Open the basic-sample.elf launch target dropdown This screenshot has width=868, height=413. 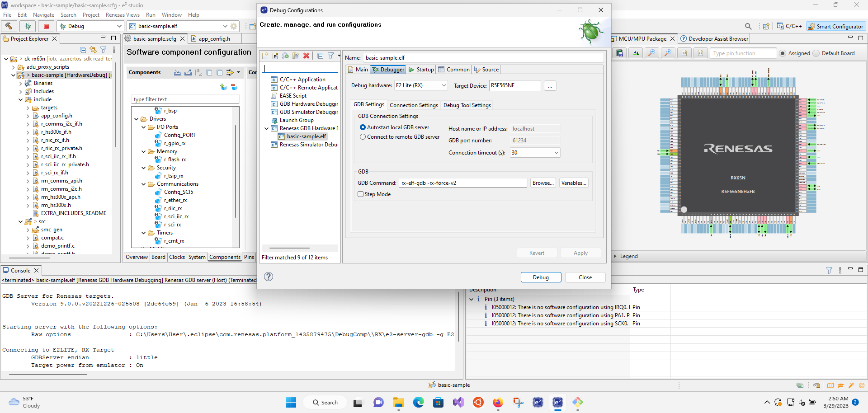point(178,26)
